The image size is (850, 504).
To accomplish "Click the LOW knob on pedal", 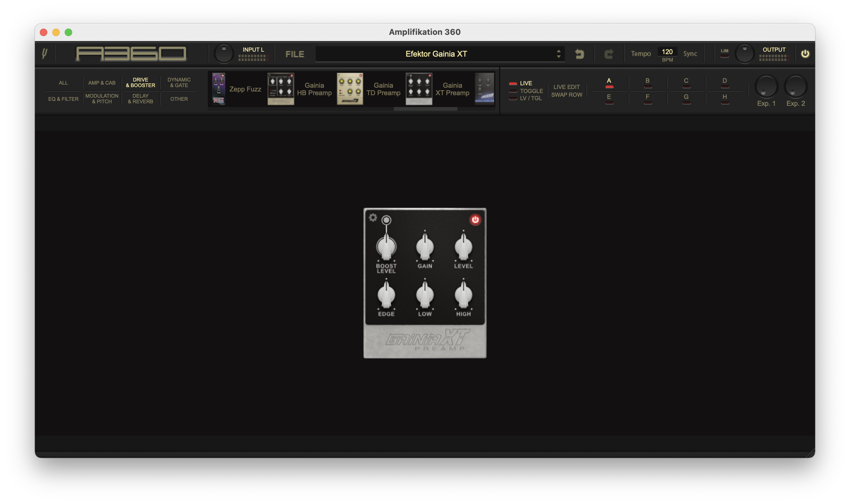I will tap(425, 294).
